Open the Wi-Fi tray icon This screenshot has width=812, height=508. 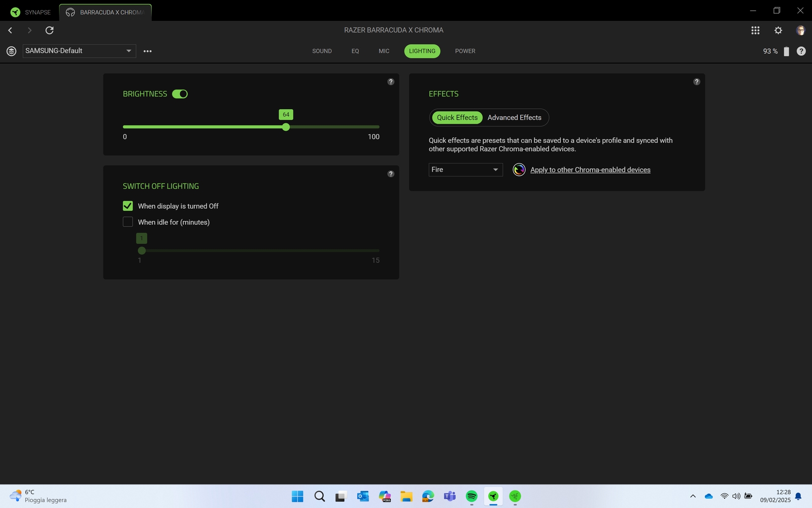[724, 496]
